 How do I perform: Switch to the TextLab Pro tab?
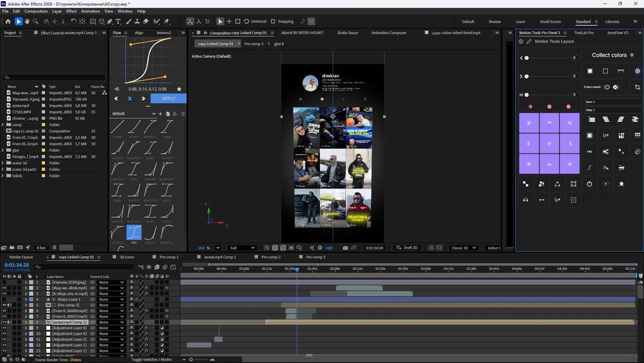click(x=583, y=32)
